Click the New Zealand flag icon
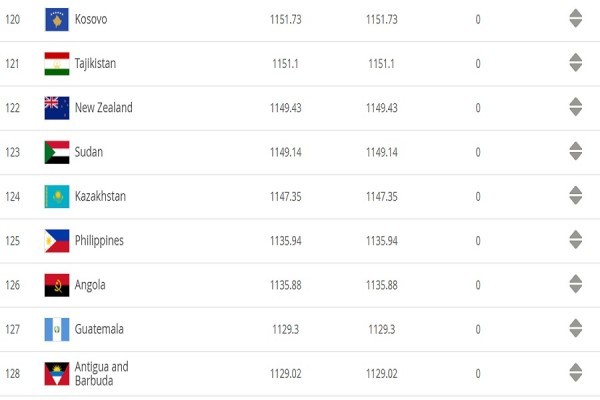 pyautogui.click(x=57, y=108)
